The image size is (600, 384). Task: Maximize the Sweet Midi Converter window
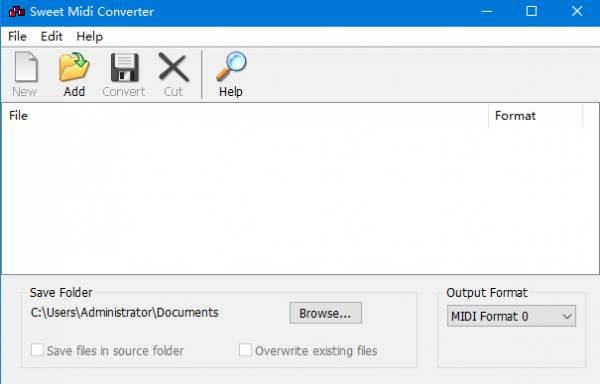coord(532,11)
